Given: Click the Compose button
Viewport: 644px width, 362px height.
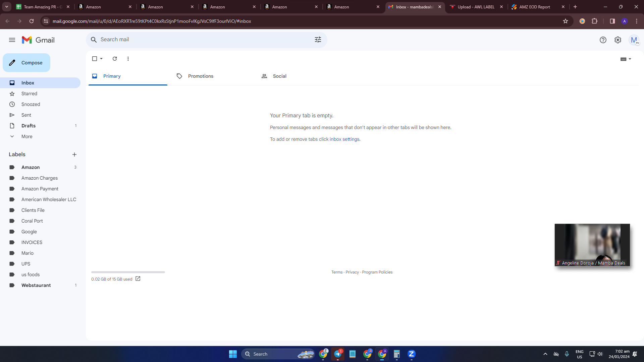Looking at the screenshot, I should click(x=26, y=63).
